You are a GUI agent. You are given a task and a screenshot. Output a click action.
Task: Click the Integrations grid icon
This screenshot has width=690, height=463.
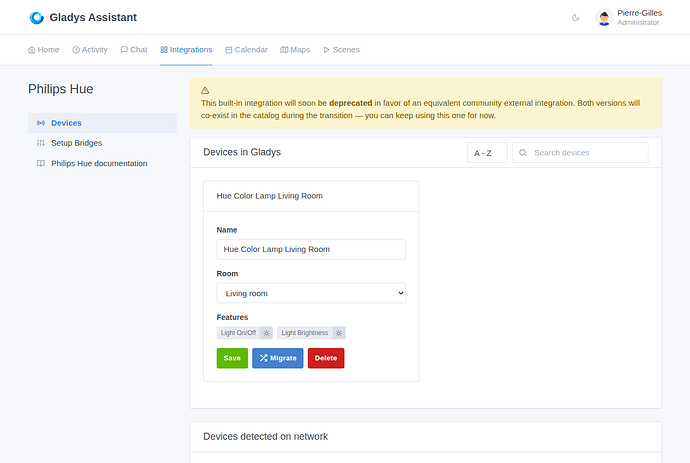click(x=164, y=50)
